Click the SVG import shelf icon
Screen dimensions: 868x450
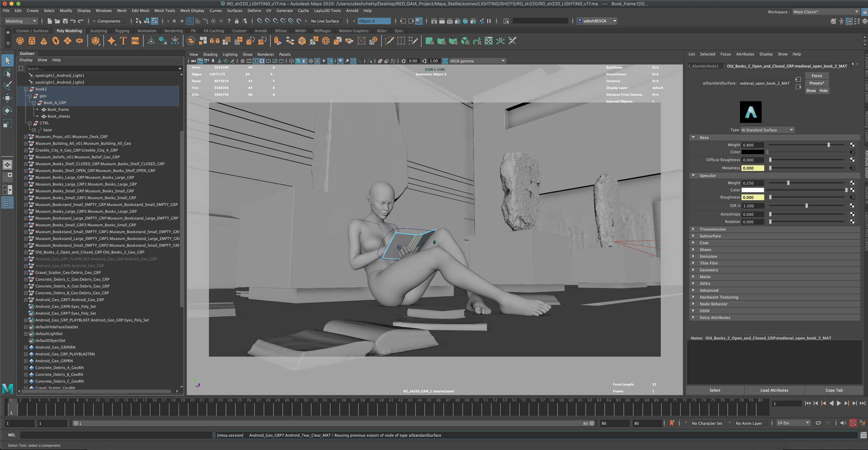click(135, 41)
